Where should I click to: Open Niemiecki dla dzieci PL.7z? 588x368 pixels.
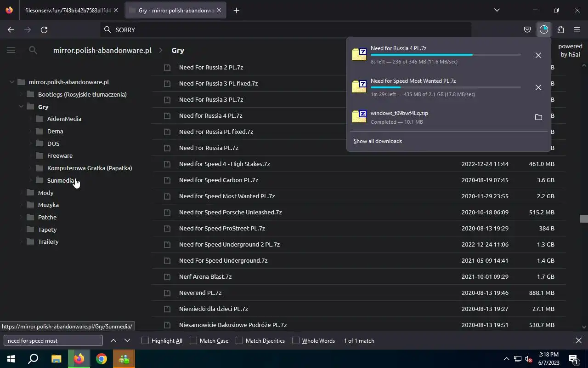pyautogui.click(x=214, y=309)
